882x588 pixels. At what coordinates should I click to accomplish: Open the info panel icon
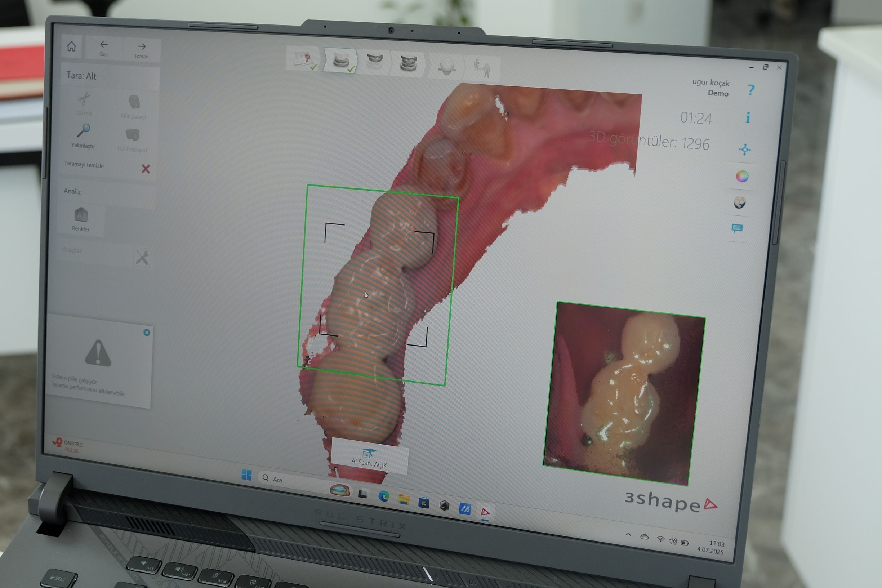point(748,118)
